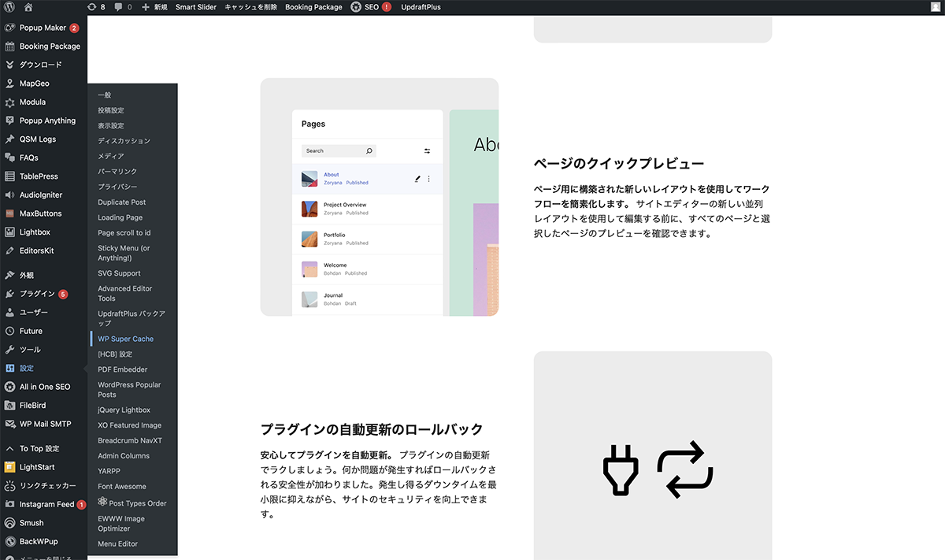Open the MapGeo menu item

click(33, 83)
